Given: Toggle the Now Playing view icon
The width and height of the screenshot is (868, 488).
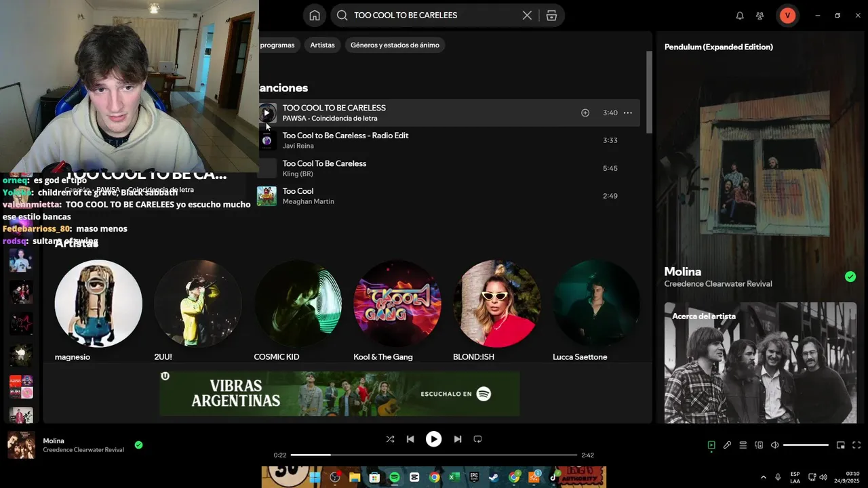Looking at the screenshot, I should (711, 445).
